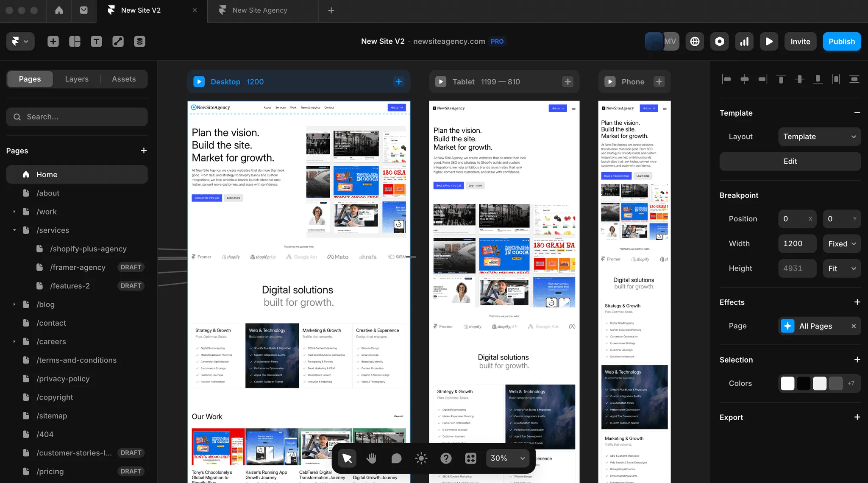Open the Layout Template dropdown
This screenshot has height=483, width=868.
(x=819, y=137)
